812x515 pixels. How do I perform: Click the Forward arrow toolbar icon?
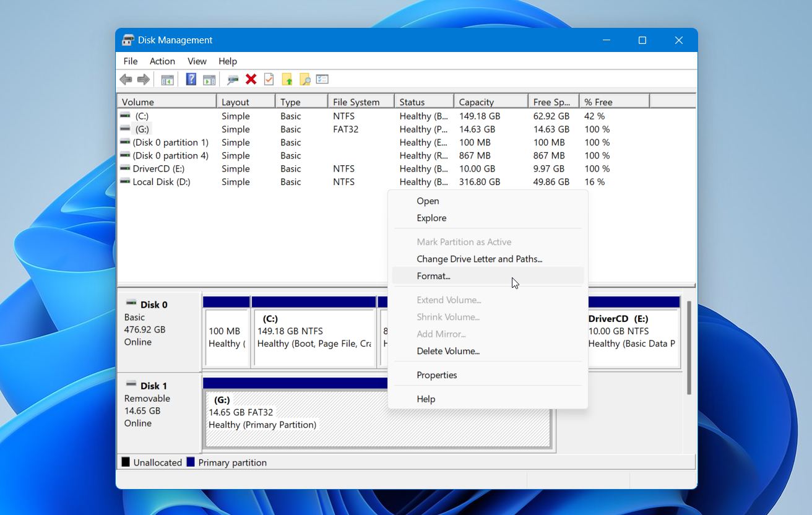click(144, 79)
